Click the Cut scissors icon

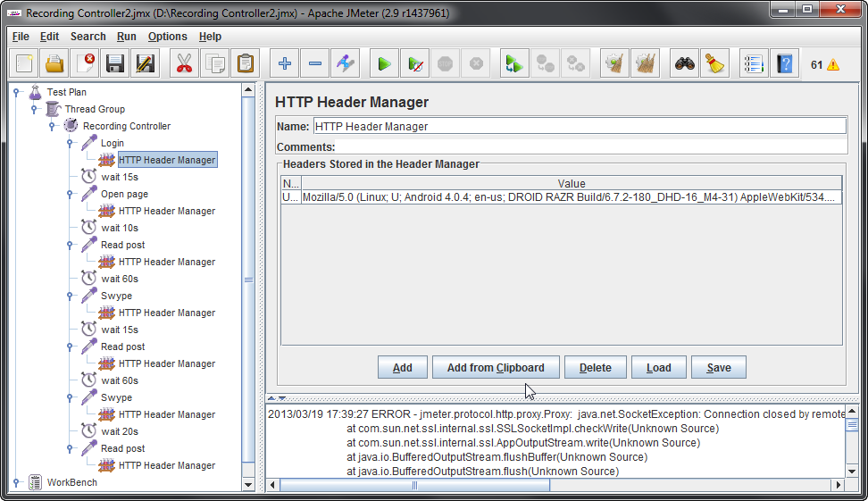[184, 63]
